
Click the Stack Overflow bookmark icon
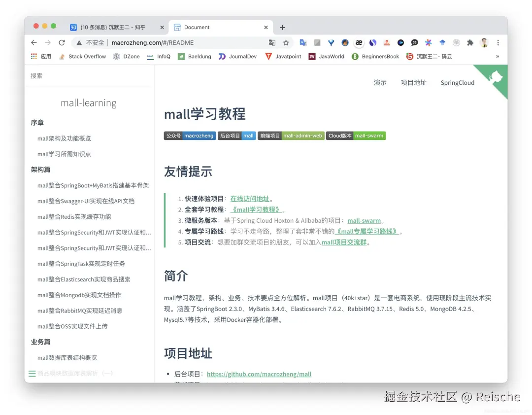pyautogui.click(x=62, y=56)
